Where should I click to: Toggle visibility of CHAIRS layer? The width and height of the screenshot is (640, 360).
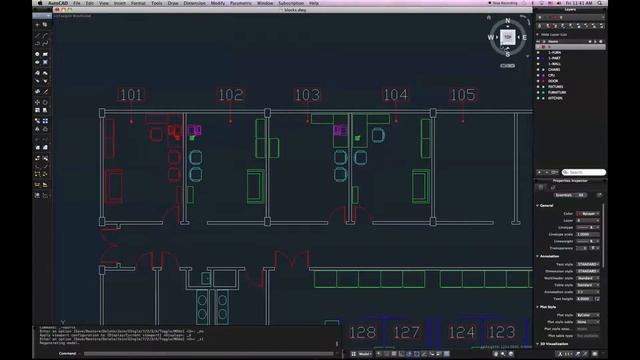coord(538,70)
